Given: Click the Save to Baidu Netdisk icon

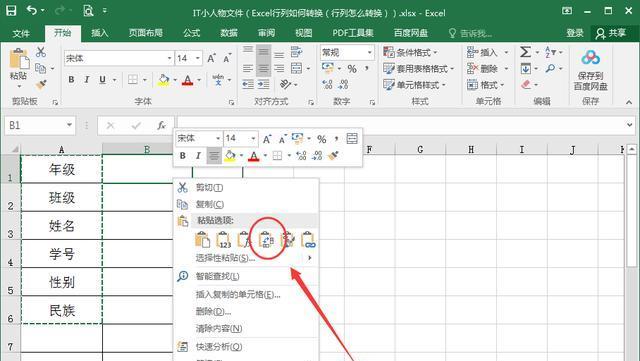Looking at the screenshot, I should (x=591, y=58).
